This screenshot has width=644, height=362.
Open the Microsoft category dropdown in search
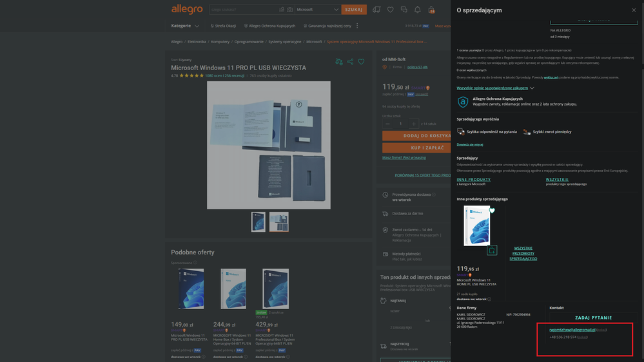pyautogui.click(x=317, y=10)
